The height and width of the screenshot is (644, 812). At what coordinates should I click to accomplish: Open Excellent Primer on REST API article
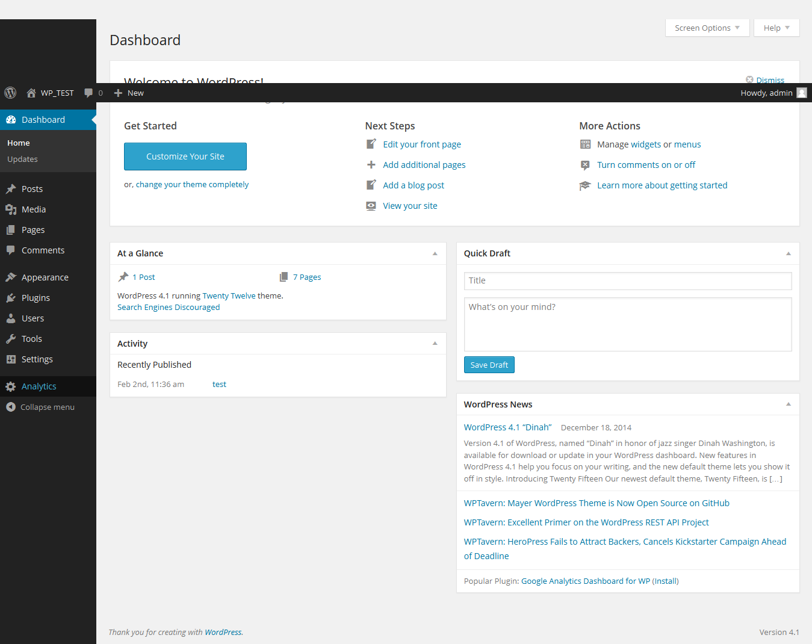pyautogui.click(x=586, y=522)
